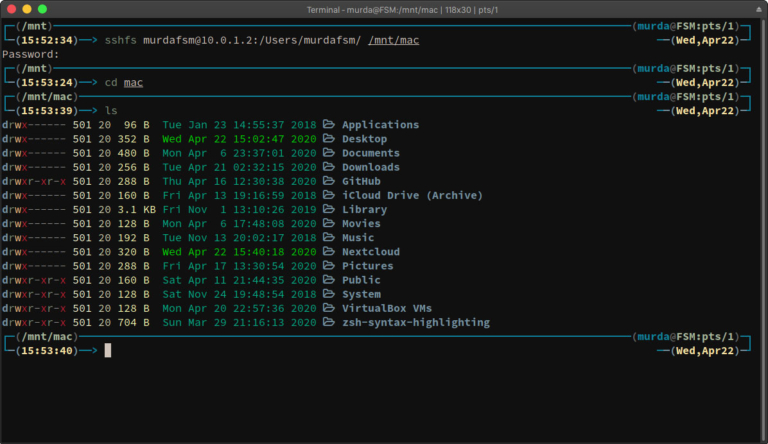Select the iCloud Drive (Archive) directory name
This screenshot has height=444, width=768.
click(412, 195)
